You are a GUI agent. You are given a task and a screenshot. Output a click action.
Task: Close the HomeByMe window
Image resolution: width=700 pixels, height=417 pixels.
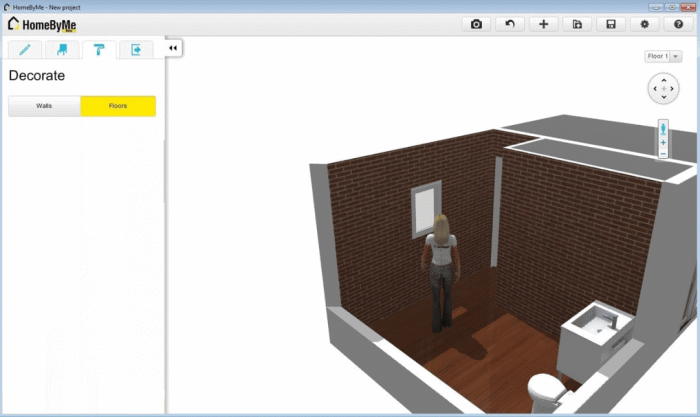tap(688, 7)
